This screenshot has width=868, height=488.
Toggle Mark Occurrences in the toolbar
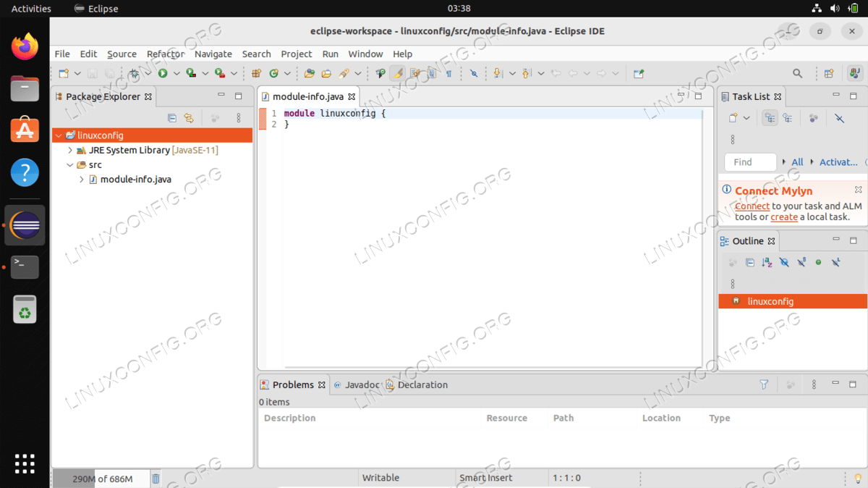[x=397, y=73]
